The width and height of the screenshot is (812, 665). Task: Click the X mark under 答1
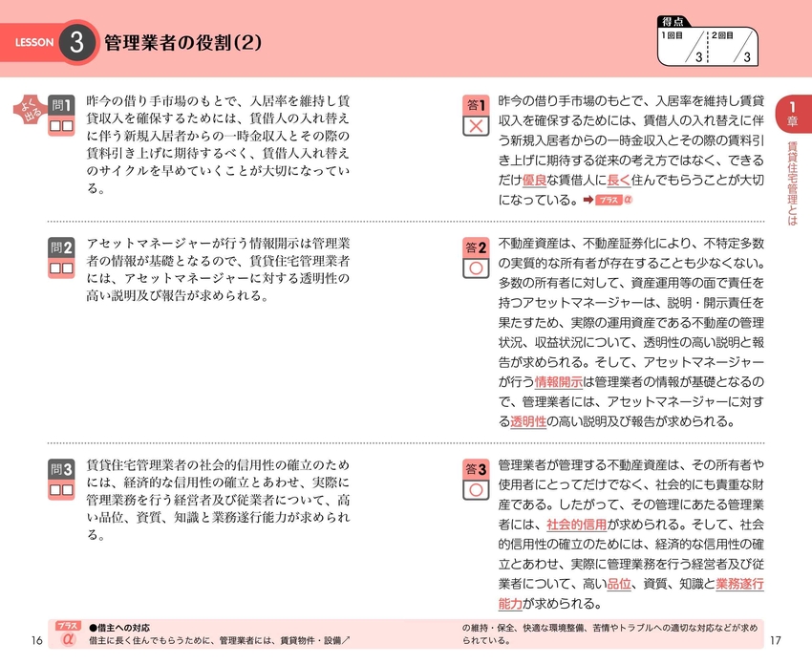tap(476, 126)
